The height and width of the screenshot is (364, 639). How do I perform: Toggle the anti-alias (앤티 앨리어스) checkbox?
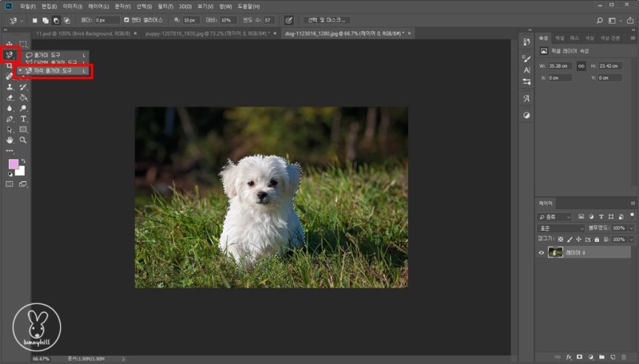(125, 19)
